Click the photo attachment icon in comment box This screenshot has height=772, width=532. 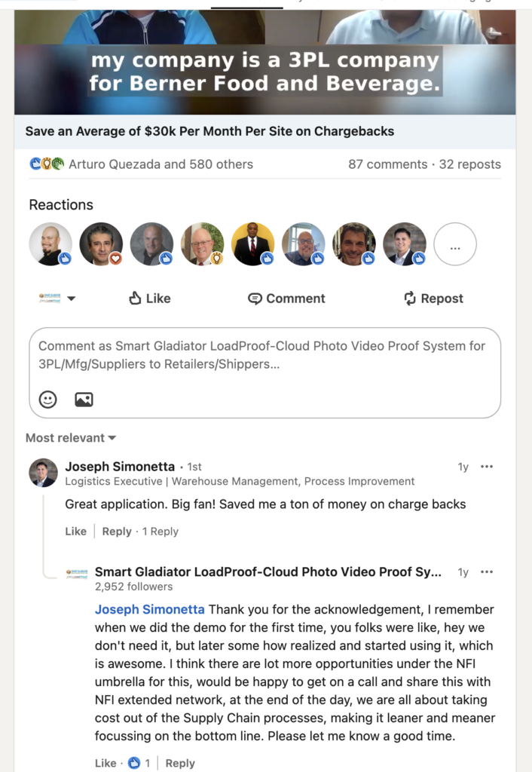[84, 400]
